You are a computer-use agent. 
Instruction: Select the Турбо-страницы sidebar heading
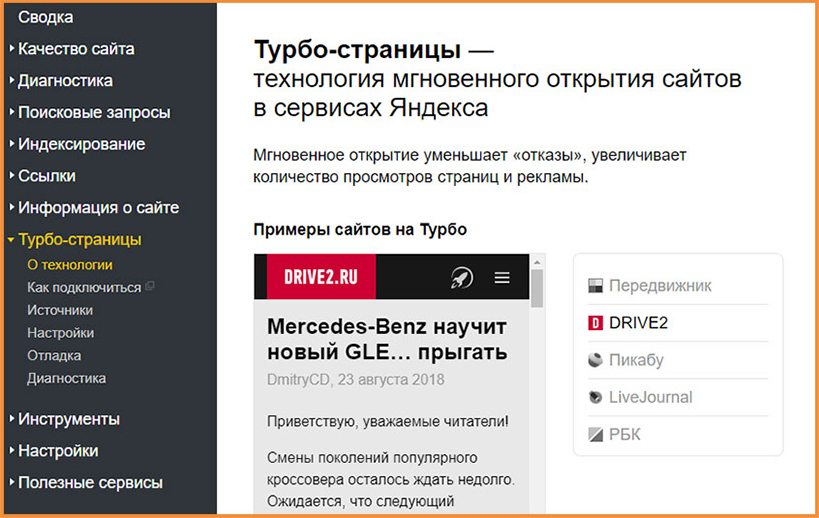click(x=80, y=240)
